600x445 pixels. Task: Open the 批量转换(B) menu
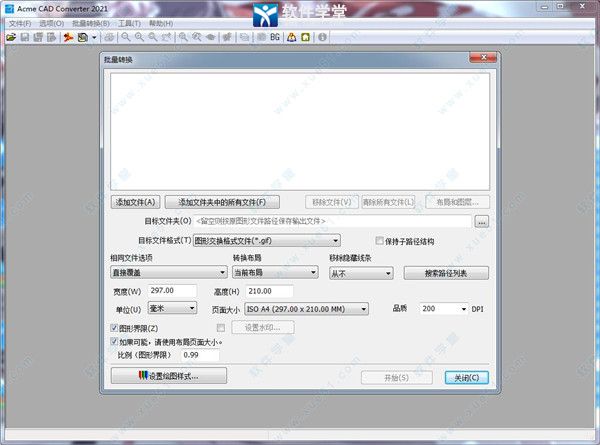click(x=91, y=24)
